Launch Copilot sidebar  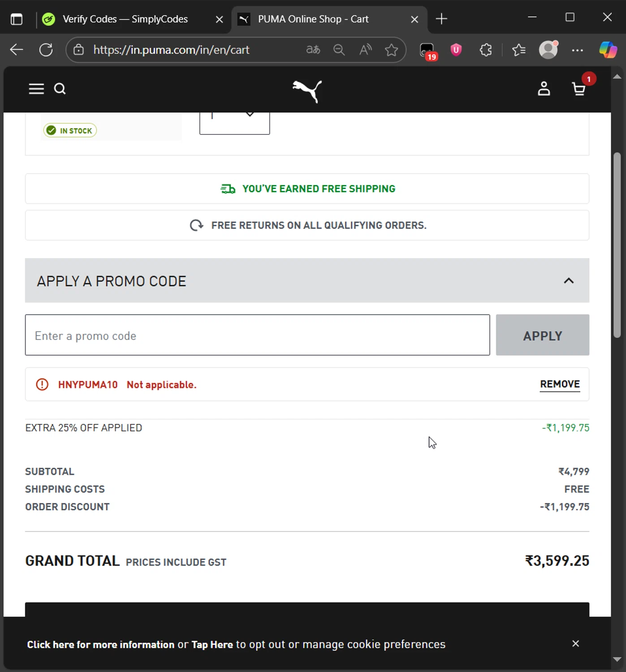[608, 50]
